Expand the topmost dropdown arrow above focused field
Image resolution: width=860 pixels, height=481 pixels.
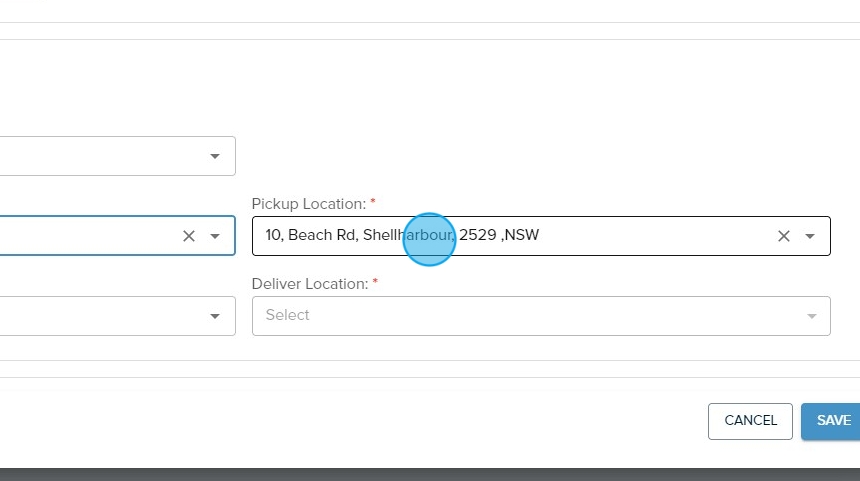214,156
